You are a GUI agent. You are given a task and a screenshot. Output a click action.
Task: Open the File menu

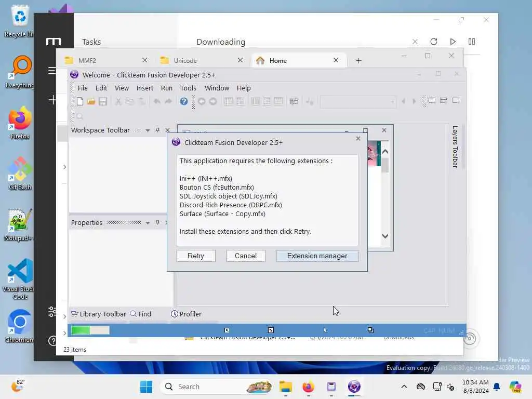tap(83, 88)
